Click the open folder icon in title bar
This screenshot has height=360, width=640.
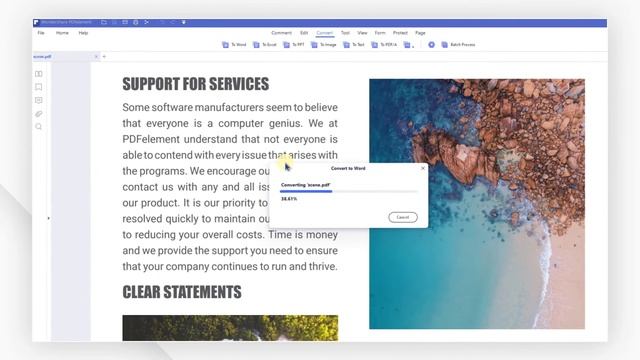click(x=104, y=22)
